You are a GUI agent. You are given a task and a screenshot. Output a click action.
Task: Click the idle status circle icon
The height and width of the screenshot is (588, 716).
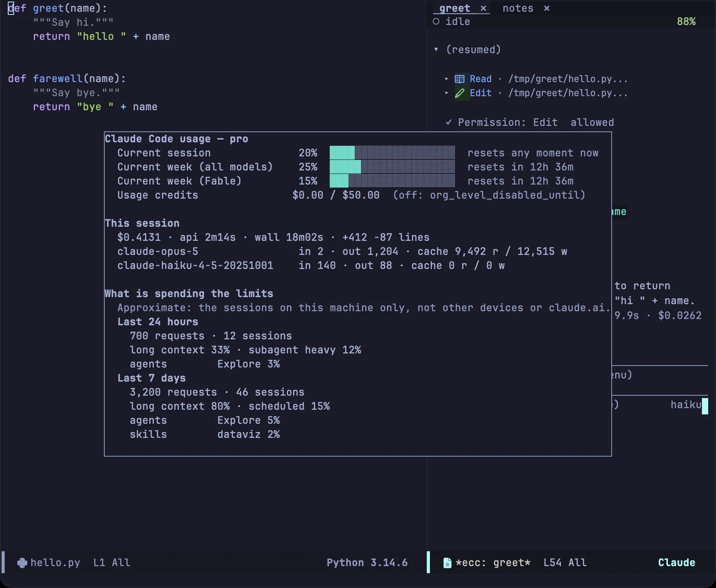coord(436,22)
